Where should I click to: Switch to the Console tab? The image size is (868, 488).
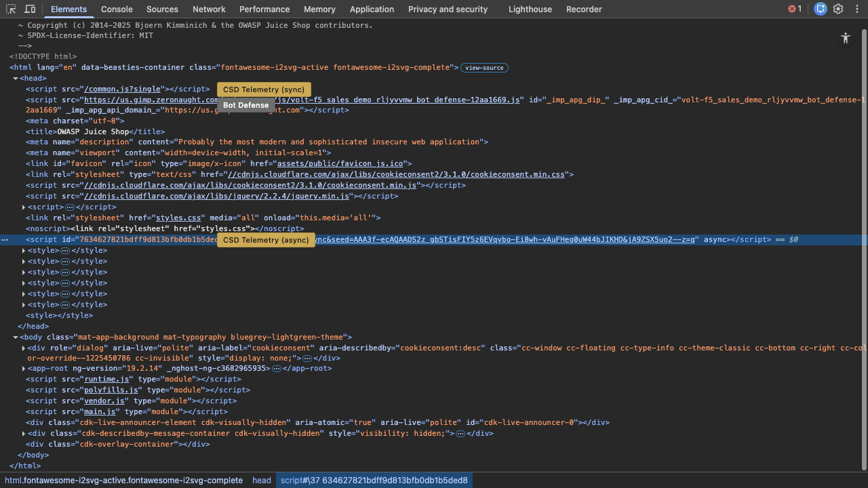point(117,9)
